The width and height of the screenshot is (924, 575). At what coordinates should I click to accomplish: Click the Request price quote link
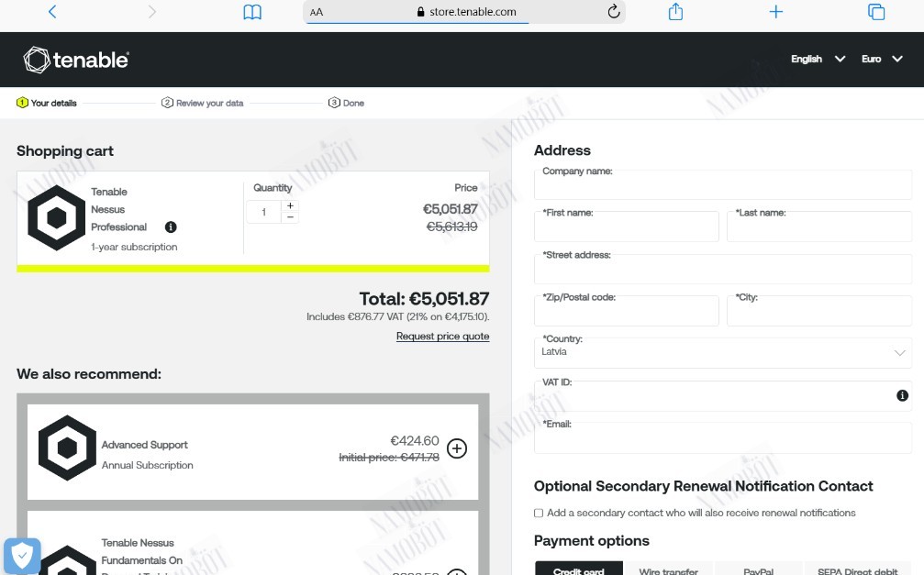(442, 337)
